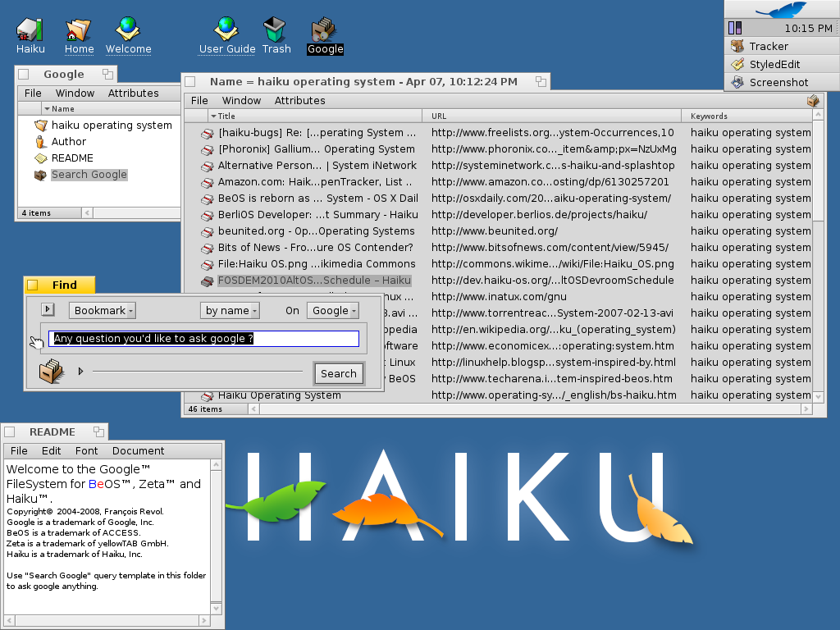
Task: Open Window menu in Google window
Action: tap(75, 94)
